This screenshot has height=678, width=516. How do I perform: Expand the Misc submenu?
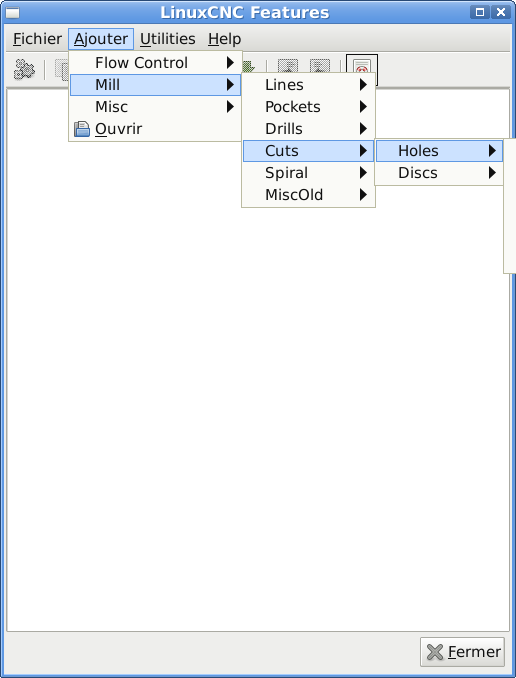pyautogui.click(x=156, y=107)
